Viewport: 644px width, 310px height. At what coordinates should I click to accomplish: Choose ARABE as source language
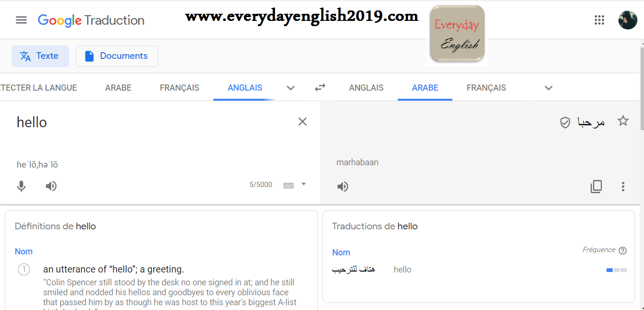(x=118, y=88)
